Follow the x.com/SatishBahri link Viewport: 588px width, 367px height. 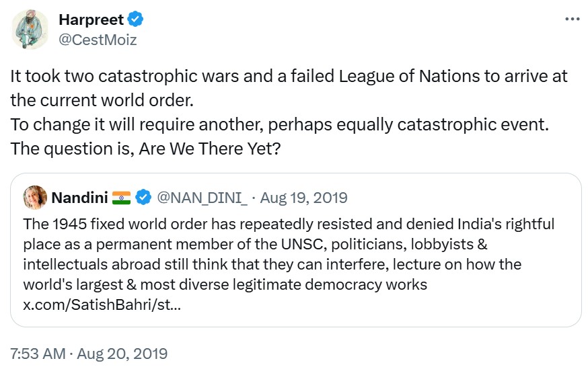(102, 304)
